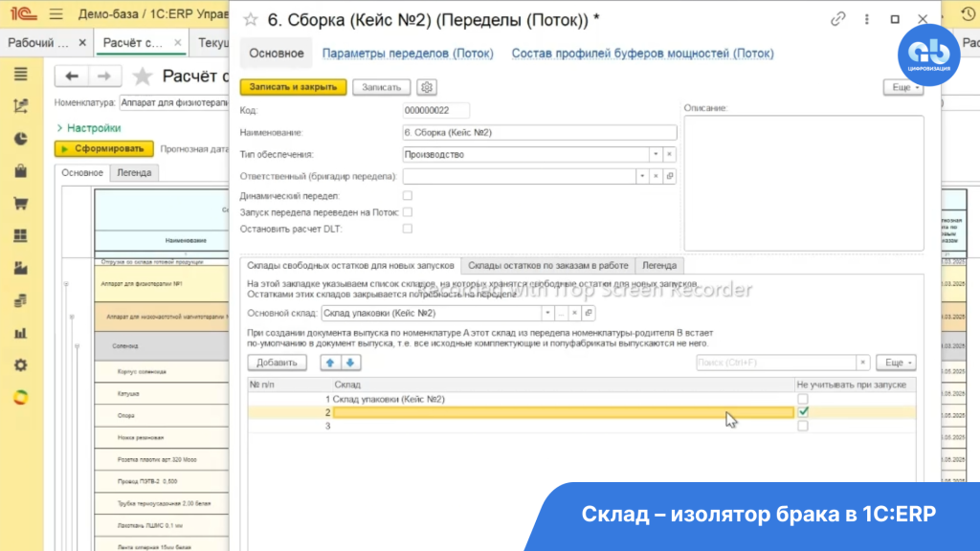Go forward in the Расчёт window
The height and width of the screenshot is (551, 980).
coord(103,77)
